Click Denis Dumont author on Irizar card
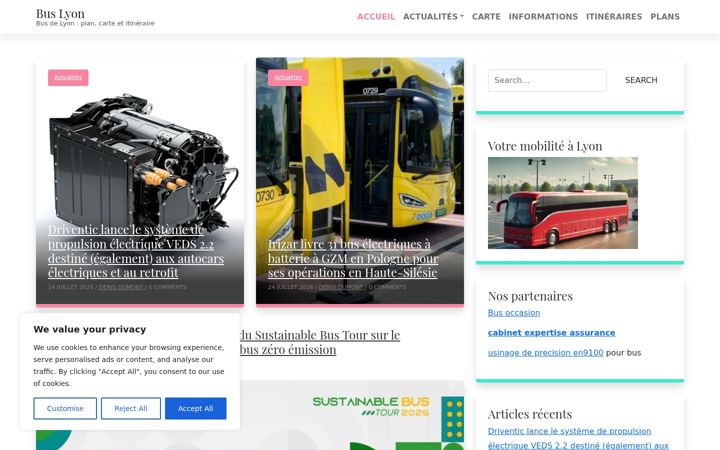Viewport: 720px width, 450px height. point(341,287)
